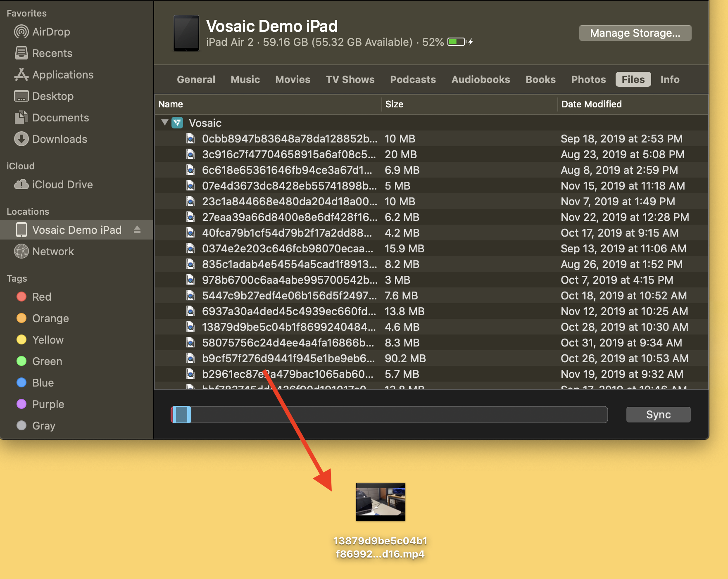Viewport: 728px width, 579px height.
Task: Click the Vosaic Demo iPad title
Action: coord(272,26)
